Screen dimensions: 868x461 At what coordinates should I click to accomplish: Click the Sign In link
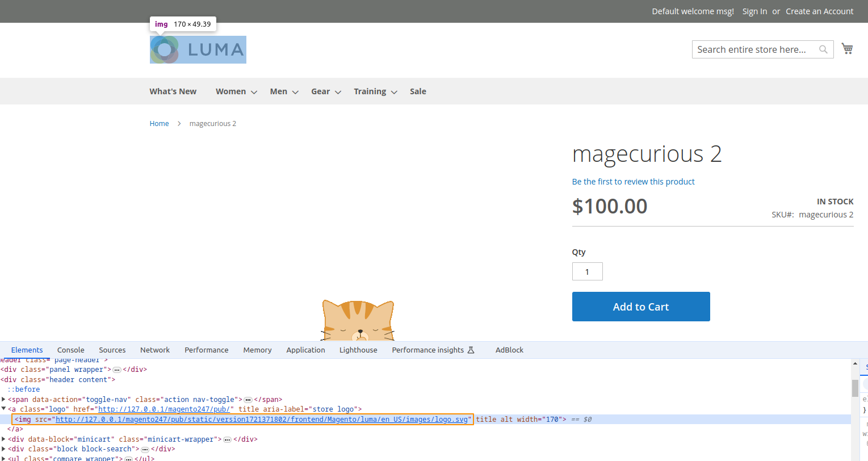pyautogui.click(x=754, y=11)
